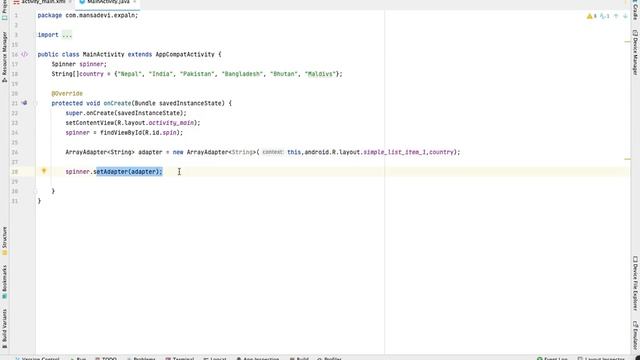
Task: Click the related XML file gutter icon
Action: tap(24, 54)
